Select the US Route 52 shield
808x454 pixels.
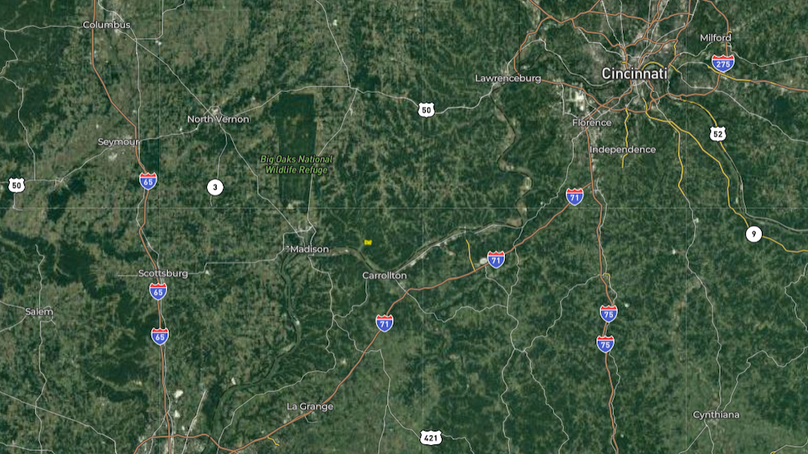tap(717, 133)
